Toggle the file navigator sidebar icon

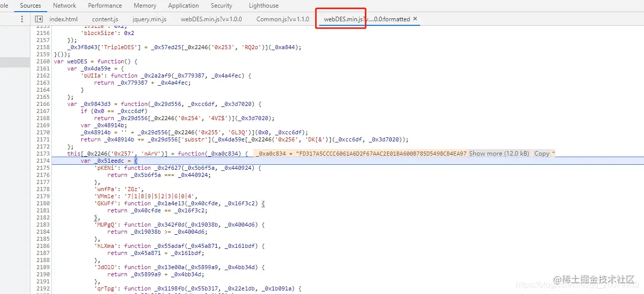39,19
